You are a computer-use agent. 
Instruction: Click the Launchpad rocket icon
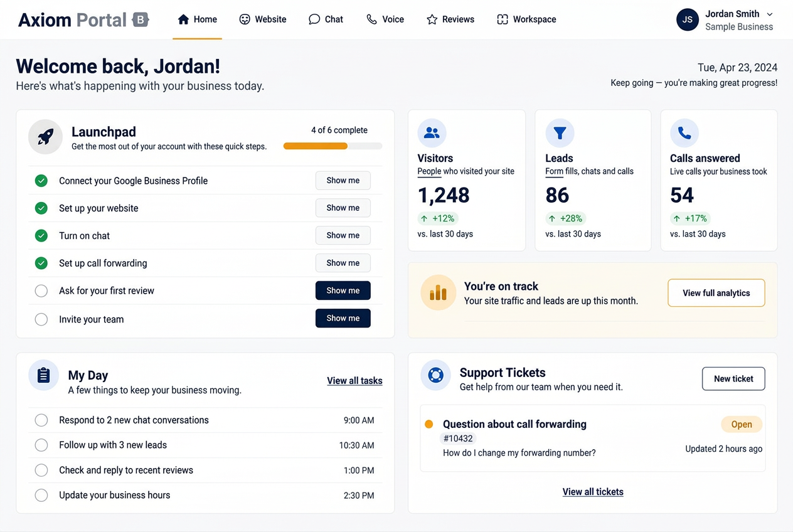click(x=45, y=137)
